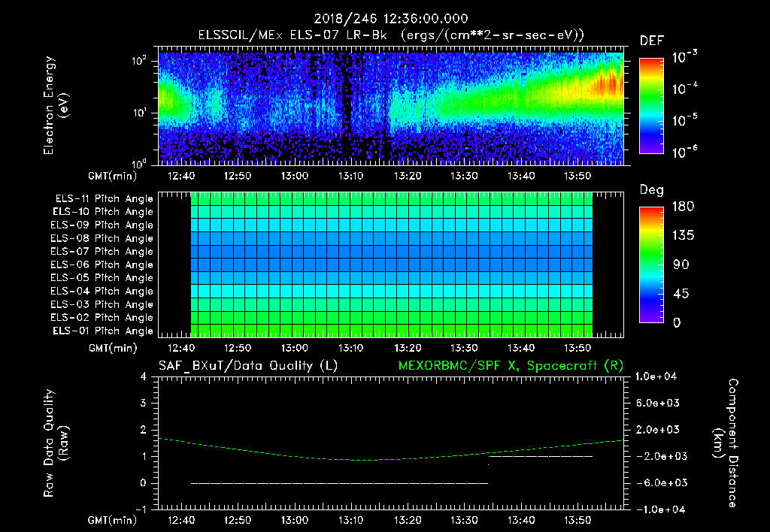
Task: Click the ELS-03 Pitch Angle row label
Action: (102, 305)
